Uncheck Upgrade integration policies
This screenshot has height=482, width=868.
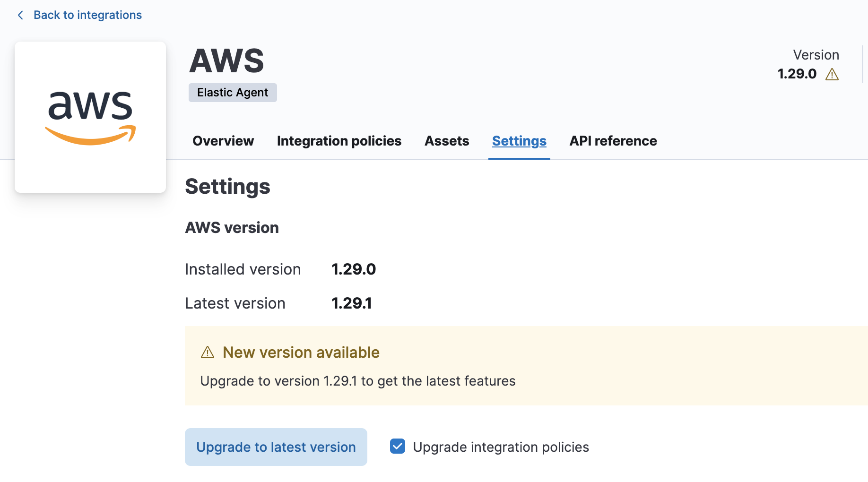[398, 446]
